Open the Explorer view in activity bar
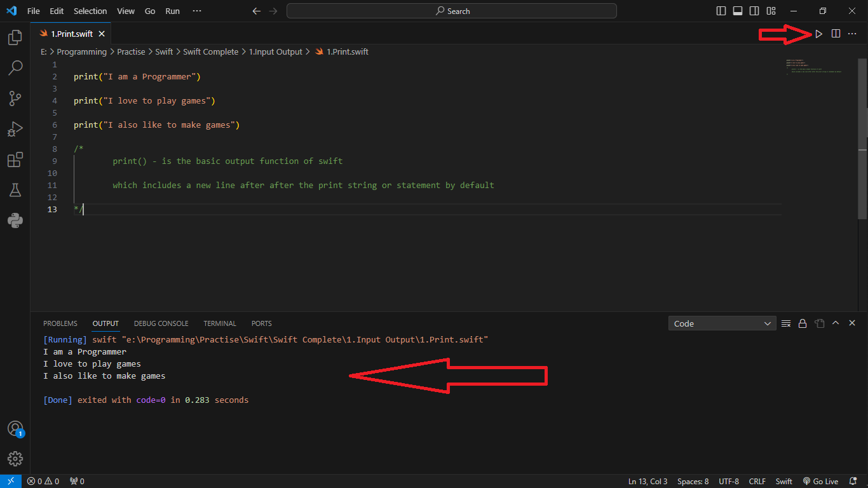868x488 pixels. (x=15, y=37)
